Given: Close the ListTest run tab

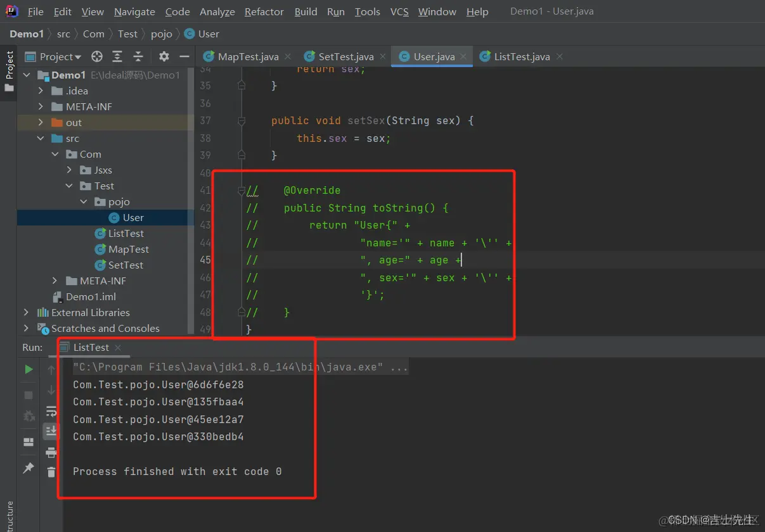Looking at the screenshot, I should pyautogui.click(x=118, y=347).
